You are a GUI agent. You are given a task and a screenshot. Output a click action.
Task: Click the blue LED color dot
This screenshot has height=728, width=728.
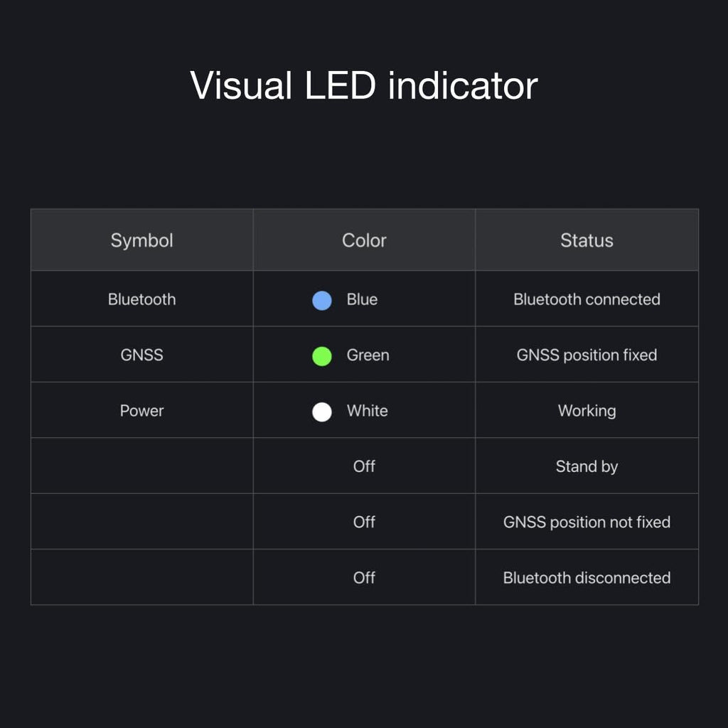(x=322, y=300)
